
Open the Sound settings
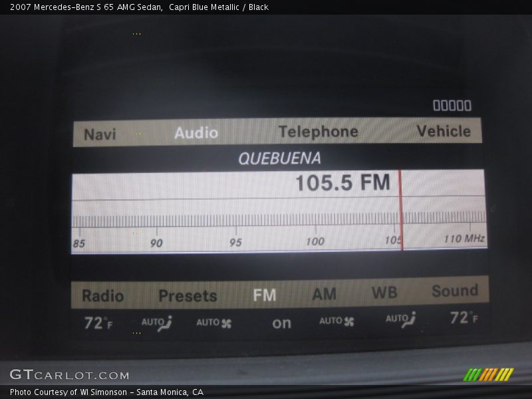point(455,291)
